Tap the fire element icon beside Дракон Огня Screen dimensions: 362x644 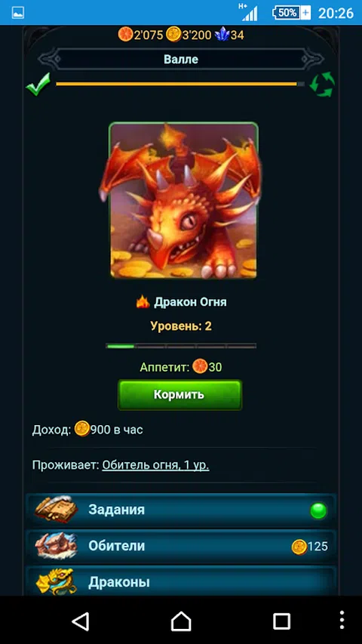[143, 302]
